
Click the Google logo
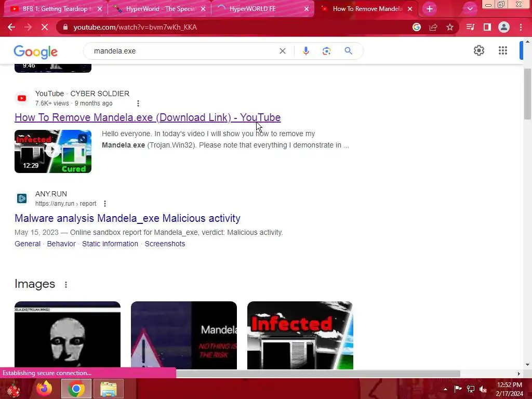pos(36,51)
